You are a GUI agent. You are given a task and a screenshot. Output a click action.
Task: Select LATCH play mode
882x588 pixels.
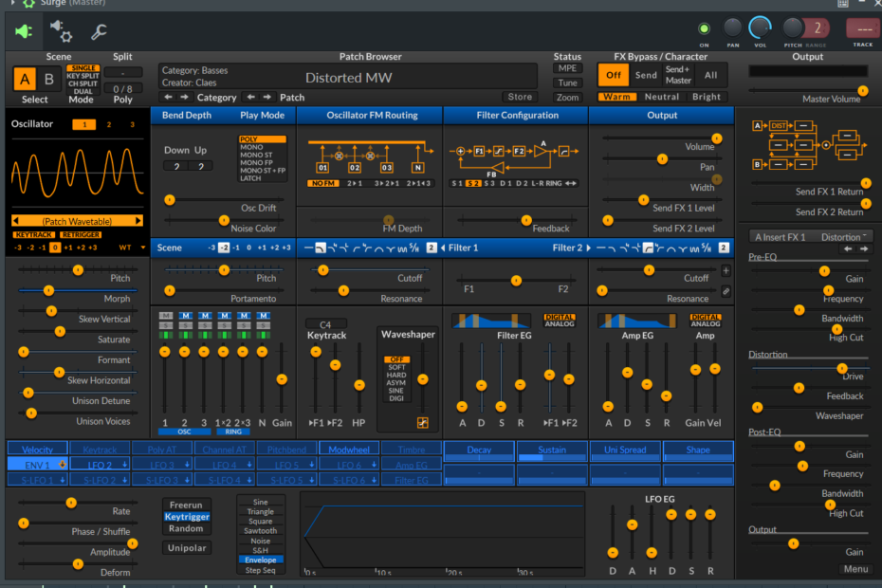[250, 178]
